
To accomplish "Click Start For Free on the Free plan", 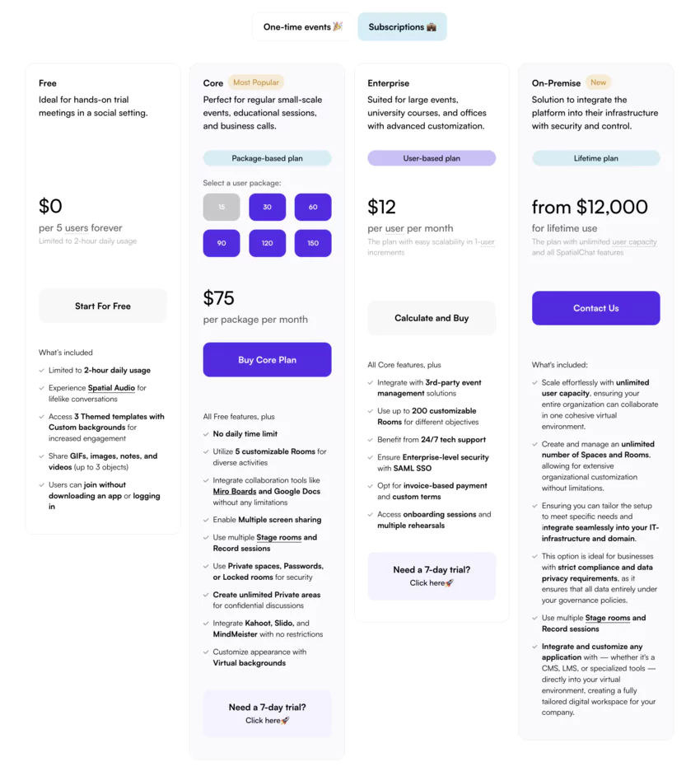I will pyautogui.click(x=103, y=305).
